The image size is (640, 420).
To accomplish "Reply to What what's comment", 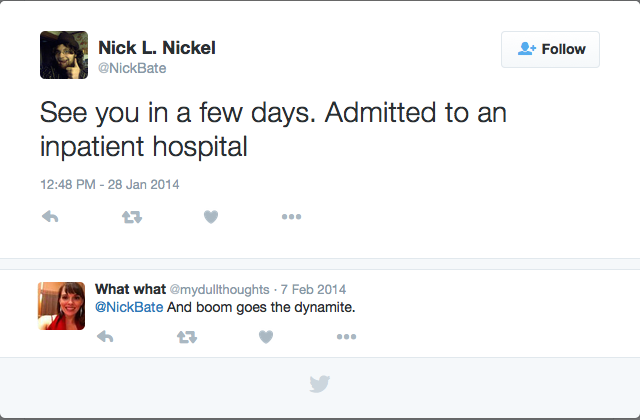I will [105, 337].
